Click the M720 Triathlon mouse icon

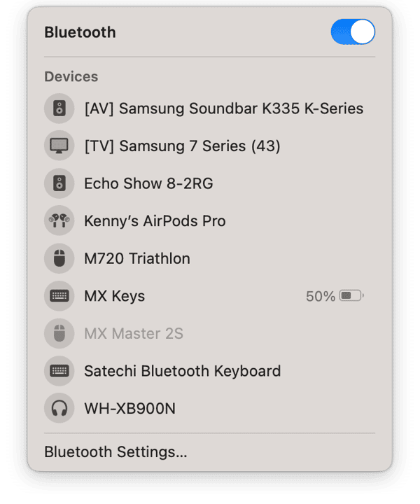[59, 258]
